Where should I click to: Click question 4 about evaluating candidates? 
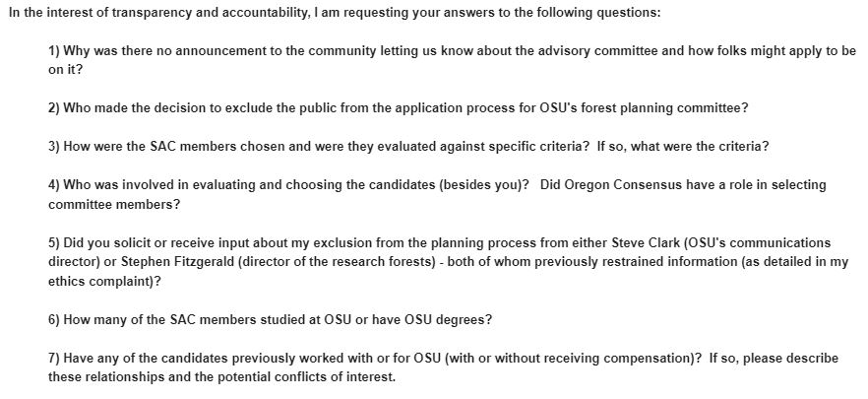(437, 194)
